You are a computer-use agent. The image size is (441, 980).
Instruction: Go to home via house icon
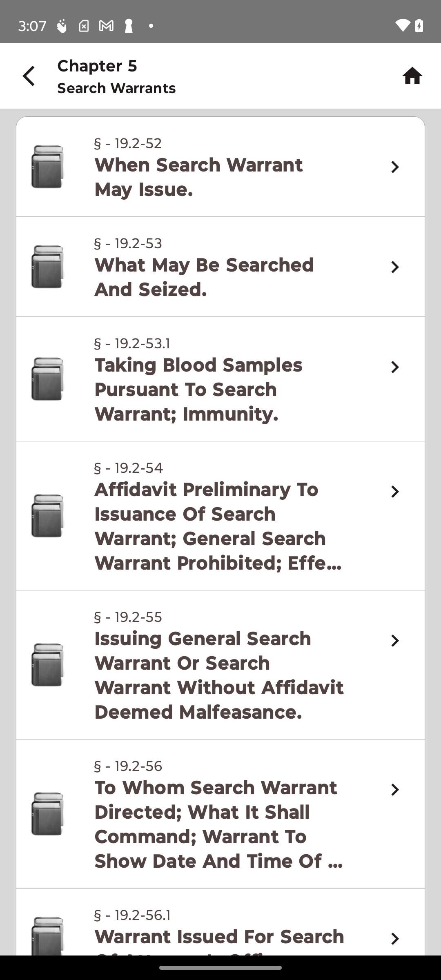[x=412, y=76]
